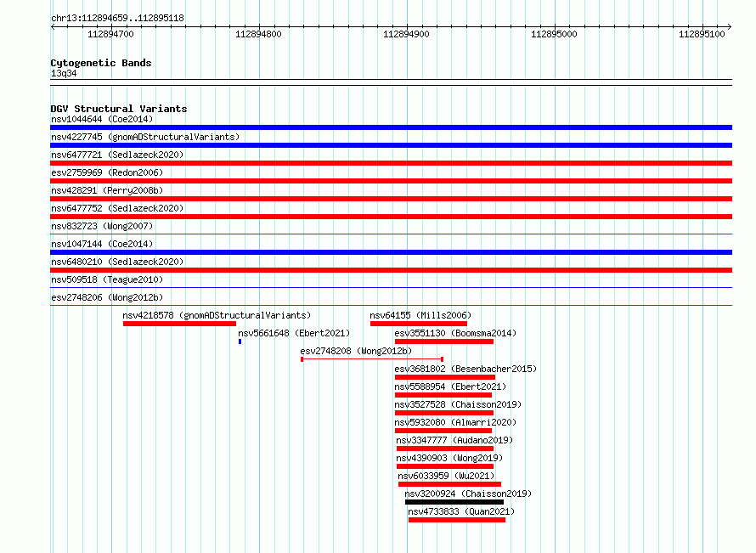Select the nsv4733833 (Quan2021) label
Screen dimensions: 756x553
coord(461,511)
